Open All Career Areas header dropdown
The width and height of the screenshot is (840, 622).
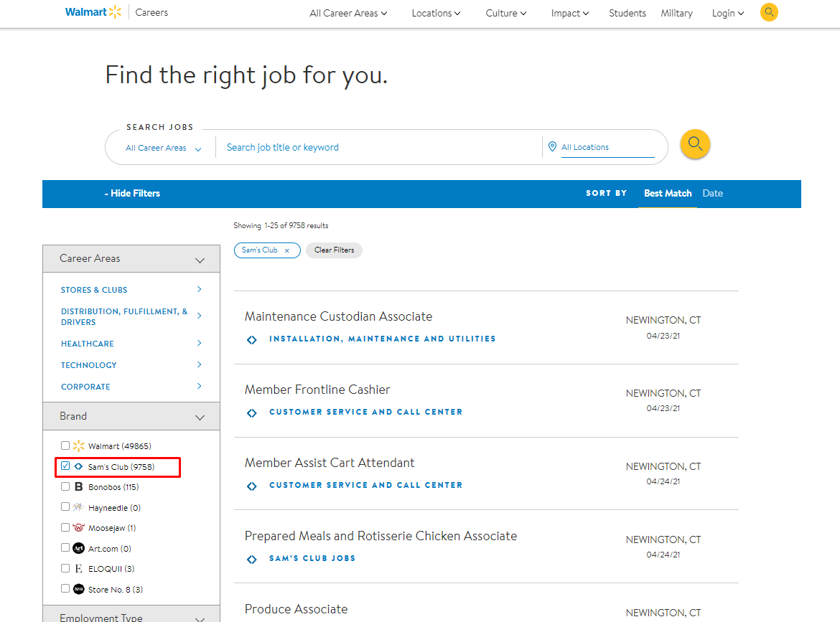click(x=348, y=13)
